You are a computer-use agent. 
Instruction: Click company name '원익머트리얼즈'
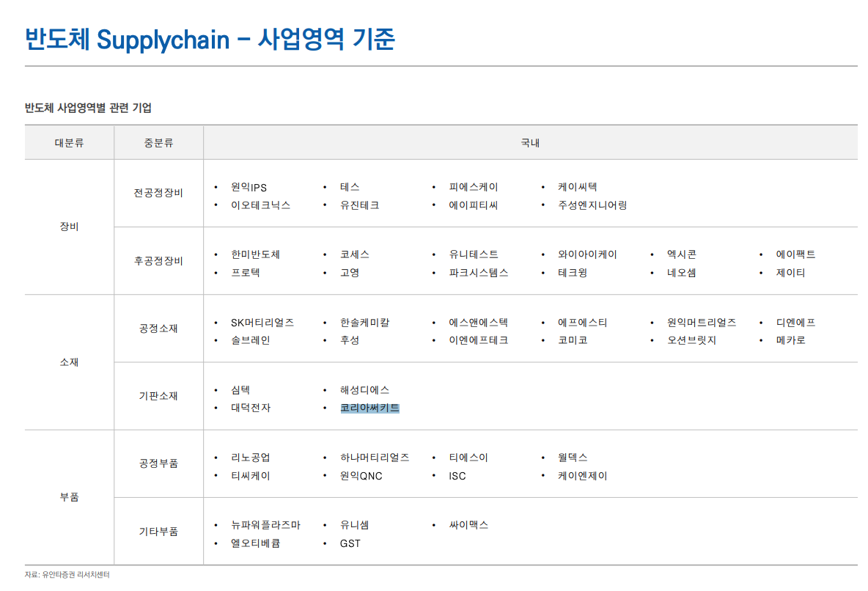702,323
